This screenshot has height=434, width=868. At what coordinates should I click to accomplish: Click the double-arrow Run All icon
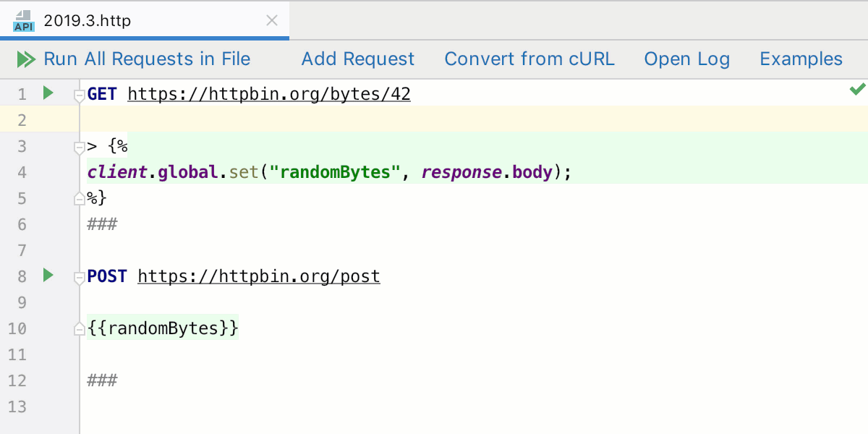[x=26, y=59]
